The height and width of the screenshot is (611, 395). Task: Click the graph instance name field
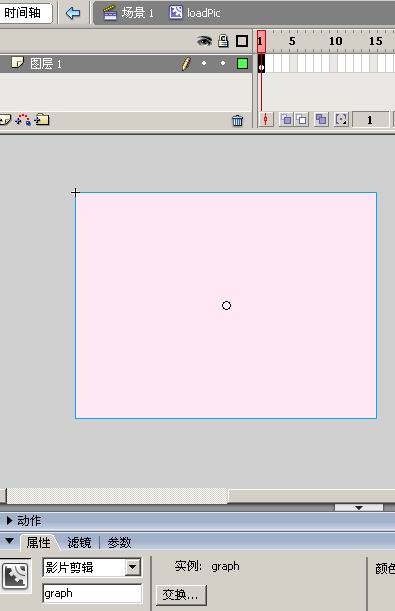[x=92, y=593]
